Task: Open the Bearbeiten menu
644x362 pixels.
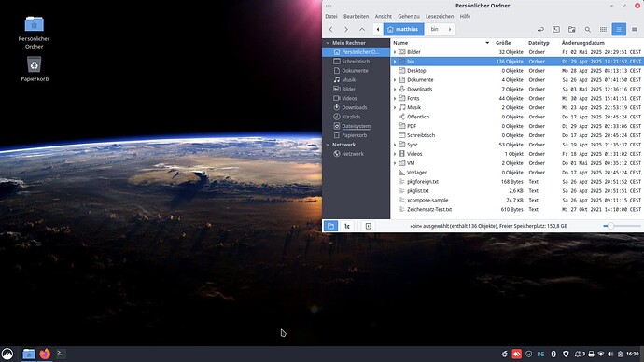Action: [357, 17]
